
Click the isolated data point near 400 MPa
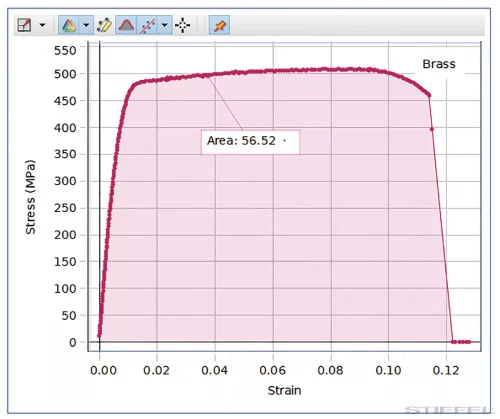[x=432, y=129]
